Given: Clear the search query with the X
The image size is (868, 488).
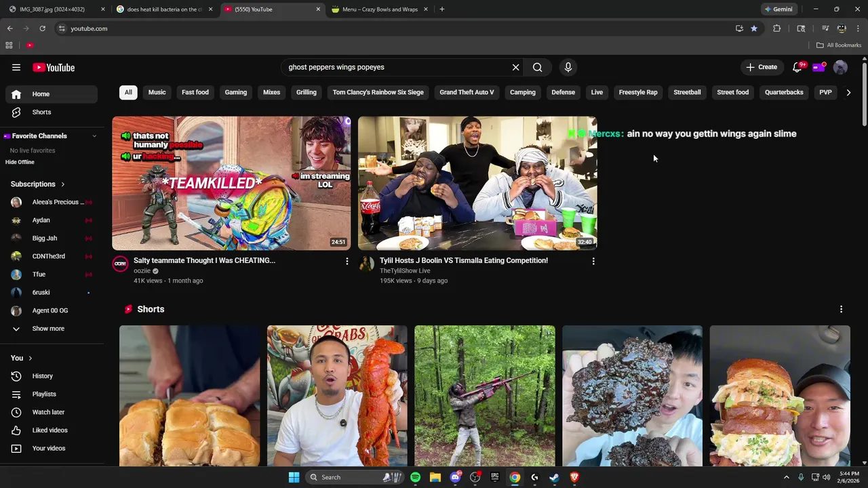Looking at the screenshot, I should click(515, 67).
